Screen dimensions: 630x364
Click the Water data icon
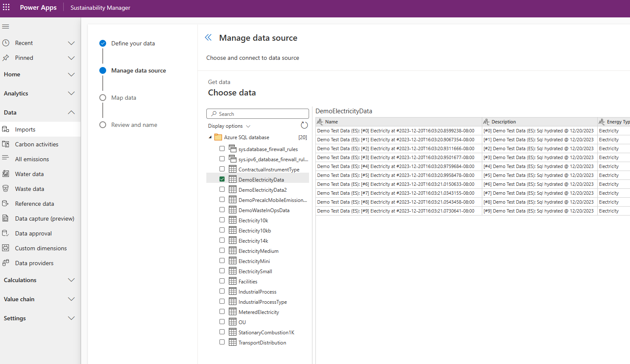[x=6, y=174]
